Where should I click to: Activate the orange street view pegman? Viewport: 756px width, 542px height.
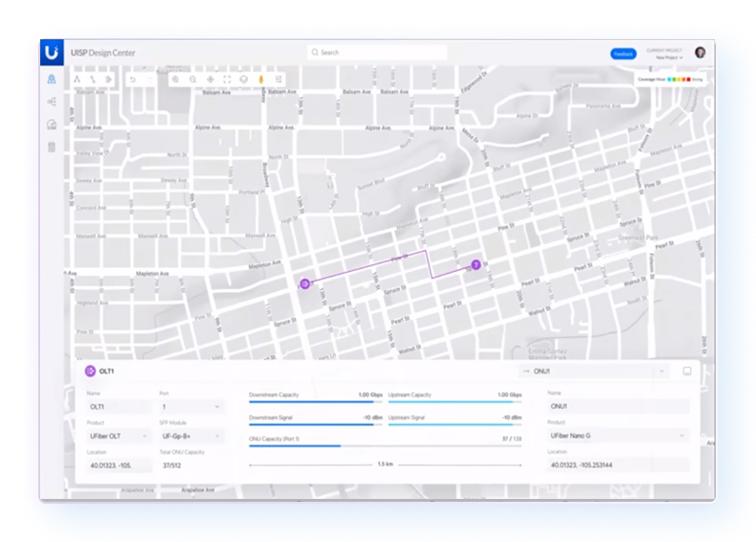(x=261, y=79)
